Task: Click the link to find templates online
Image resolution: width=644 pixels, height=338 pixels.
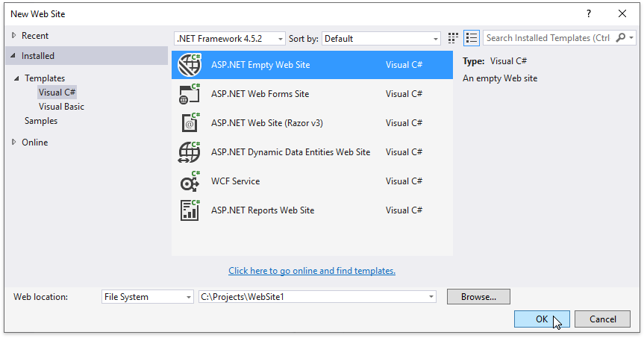Action: (312, 271)
